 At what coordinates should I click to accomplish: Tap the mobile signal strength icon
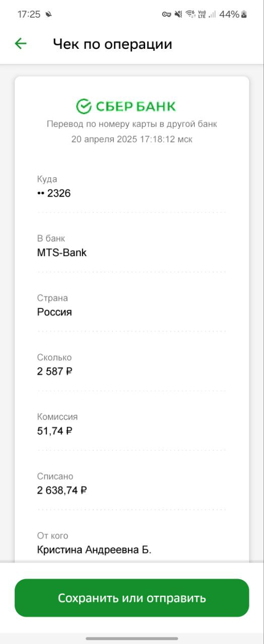click(x=213, y=15)
